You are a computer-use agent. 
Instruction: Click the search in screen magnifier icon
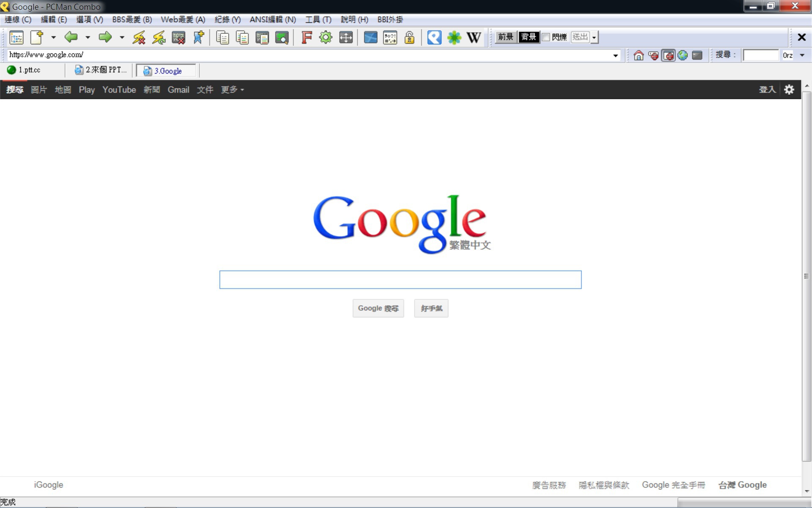282,38
